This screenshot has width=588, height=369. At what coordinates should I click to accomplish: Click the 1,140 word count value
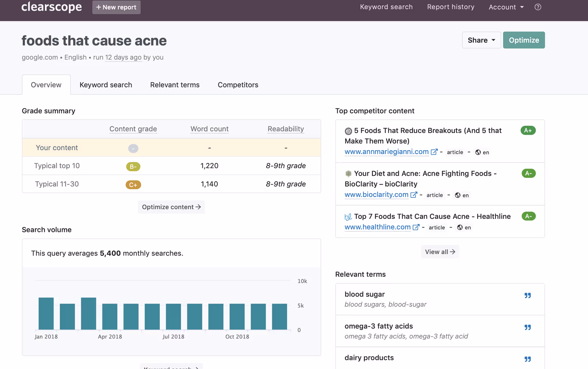click(x=209, y=184)
